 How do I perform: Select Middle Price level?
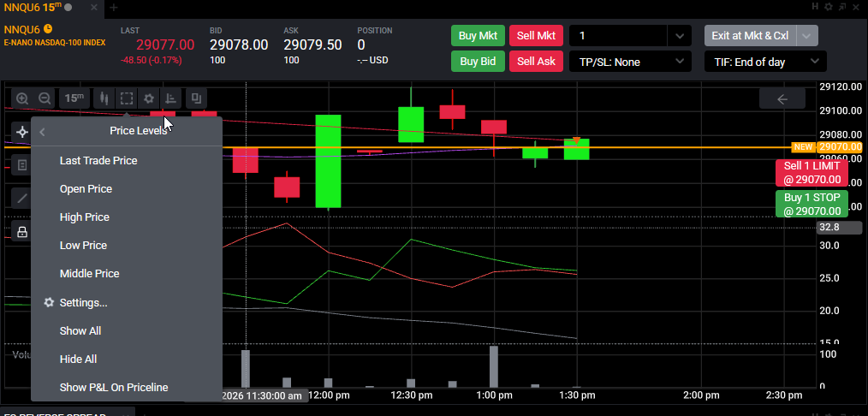[90, 273]
